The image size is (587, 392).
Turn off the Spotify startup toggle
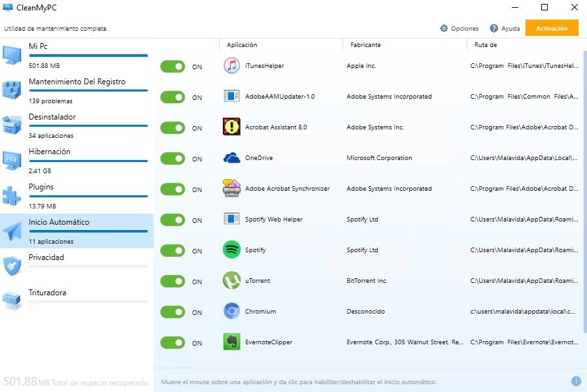(x=173, y=251)
